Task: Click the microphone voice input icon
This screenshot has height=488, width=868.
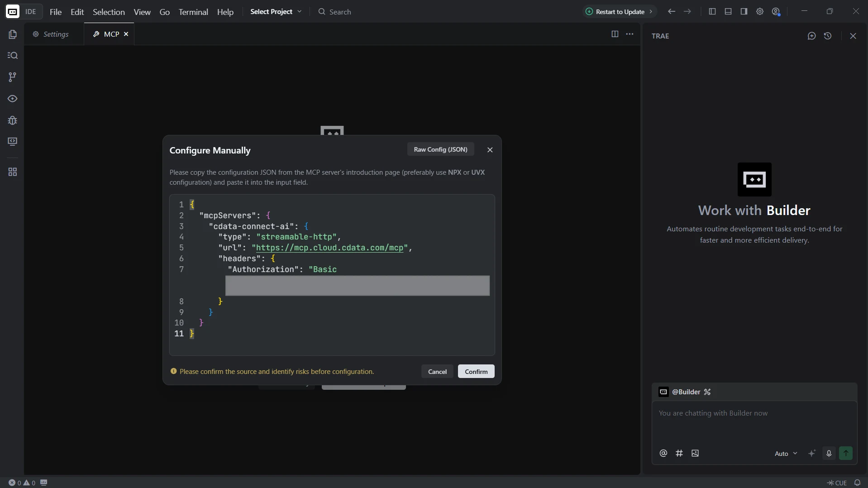Action: point(829,454)
